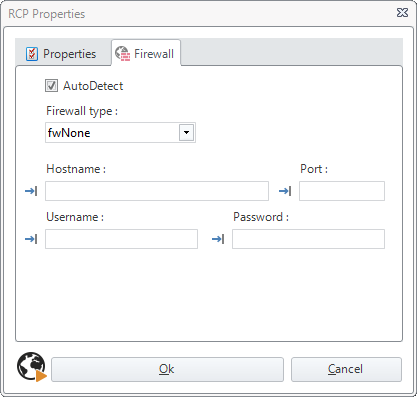This screenshot has width=417, height=397.
Task: Switch to the Properties tab
Action: 63,54
